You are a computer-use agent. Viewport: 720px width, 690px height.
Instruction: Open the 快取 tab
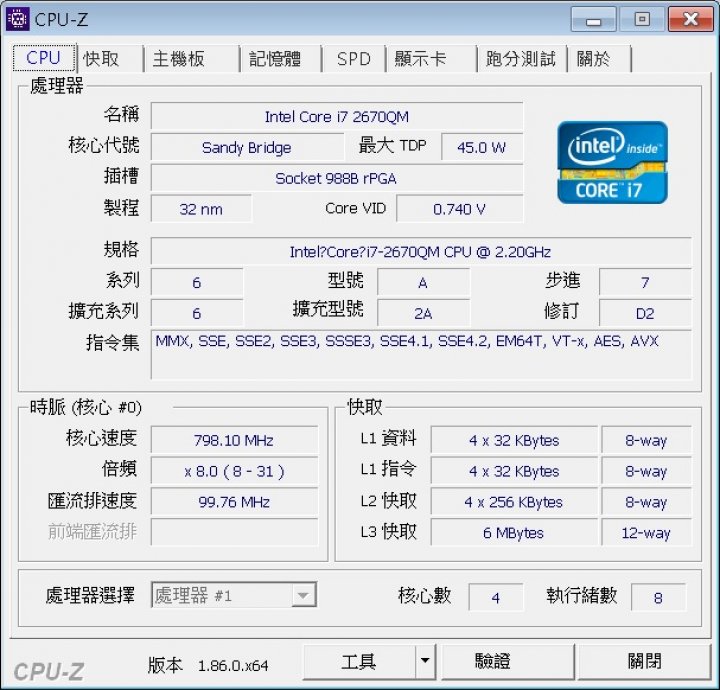[109, 59]
